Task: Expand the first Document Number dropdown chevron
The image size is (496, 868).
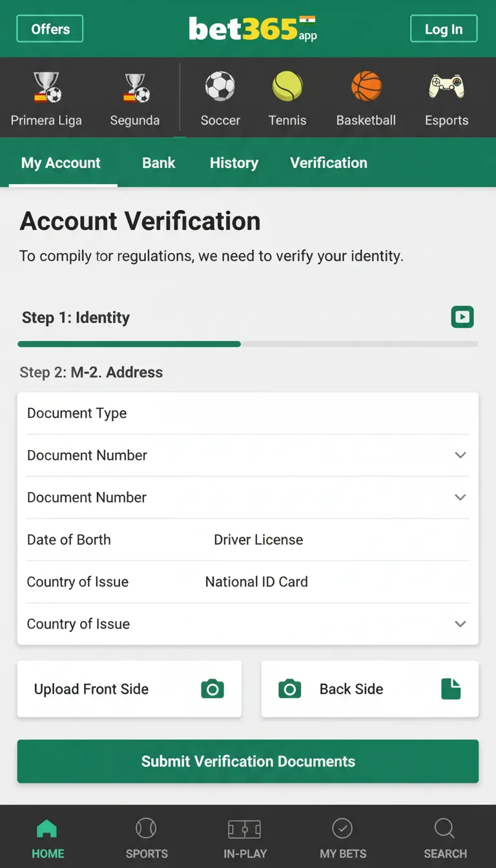Action: pos(460,455)
